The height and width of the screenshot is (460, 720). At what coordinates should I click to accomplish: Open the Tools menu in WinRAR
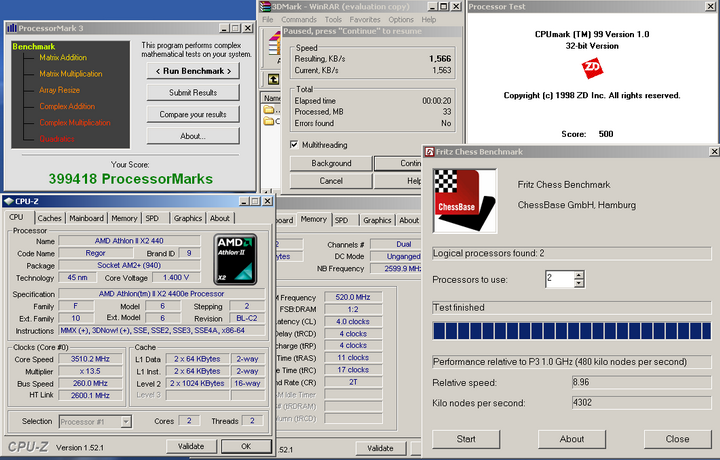333,19
